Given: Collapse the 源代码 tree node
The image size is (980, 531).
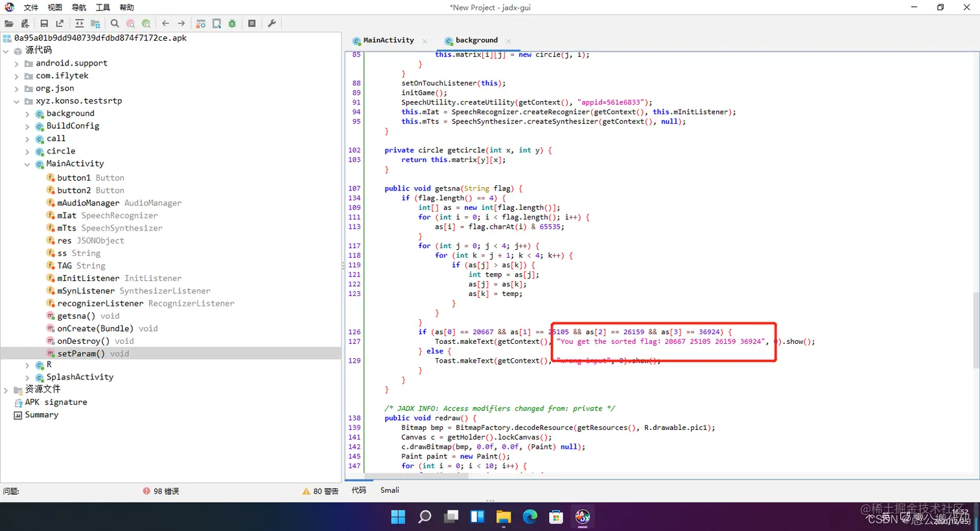Looking at the screenshot, I should point(6,51).
